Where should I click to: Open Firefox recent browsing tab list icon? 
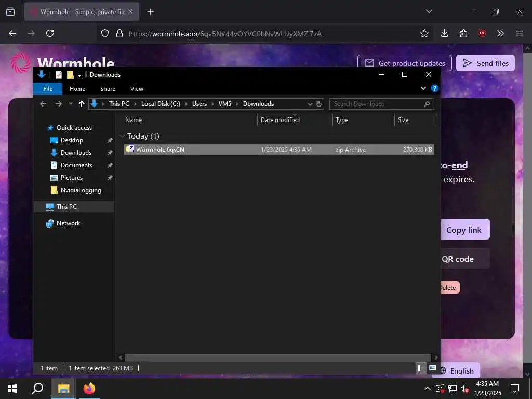click(10, 12)
